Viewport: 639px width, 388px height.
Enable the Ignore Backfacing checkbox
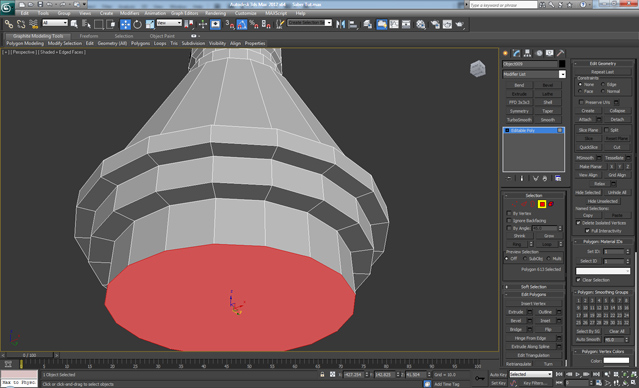509,220
